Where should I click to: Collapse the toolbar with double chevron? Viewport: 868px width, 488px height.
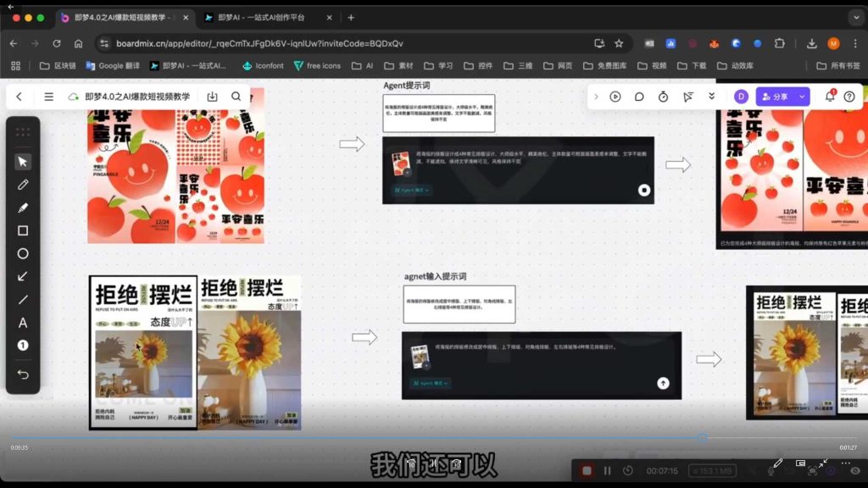coord(711,97)
